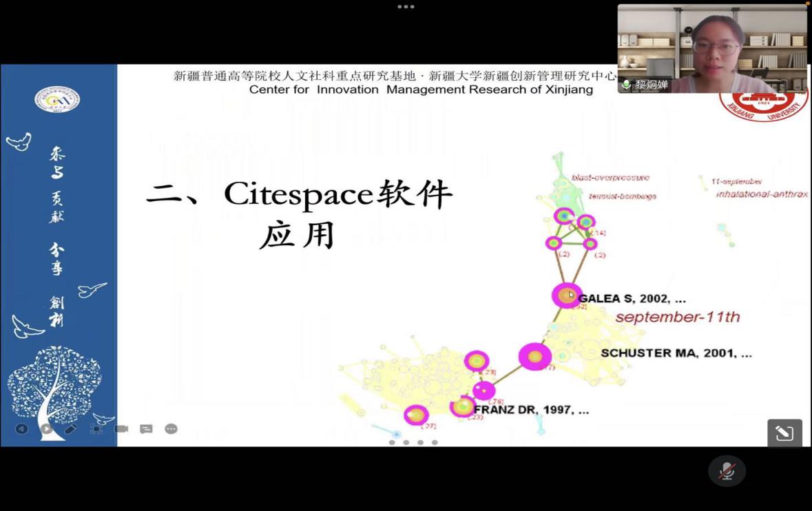Viewport: 812px width, 511px height.
Task: Click the "SCHUSTER MA, 2001, ..." label
Action: coord(676,353)
